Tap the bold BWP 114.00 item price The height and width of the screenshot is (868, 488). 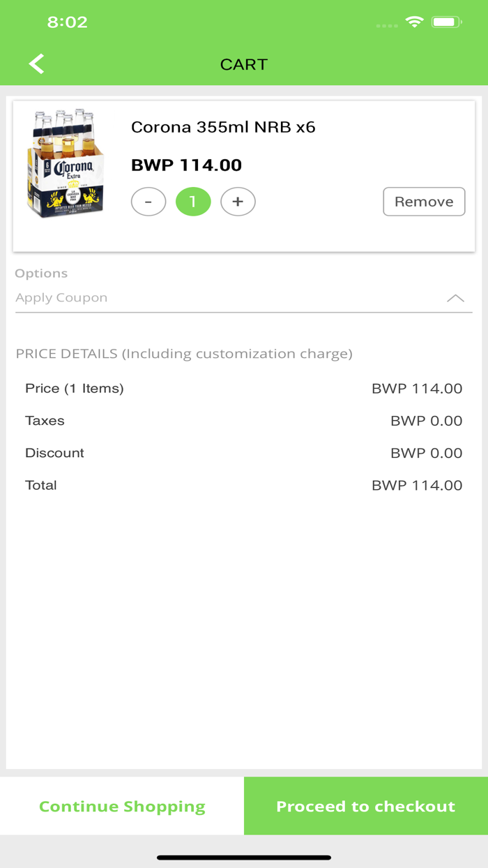tap(186, 165)
